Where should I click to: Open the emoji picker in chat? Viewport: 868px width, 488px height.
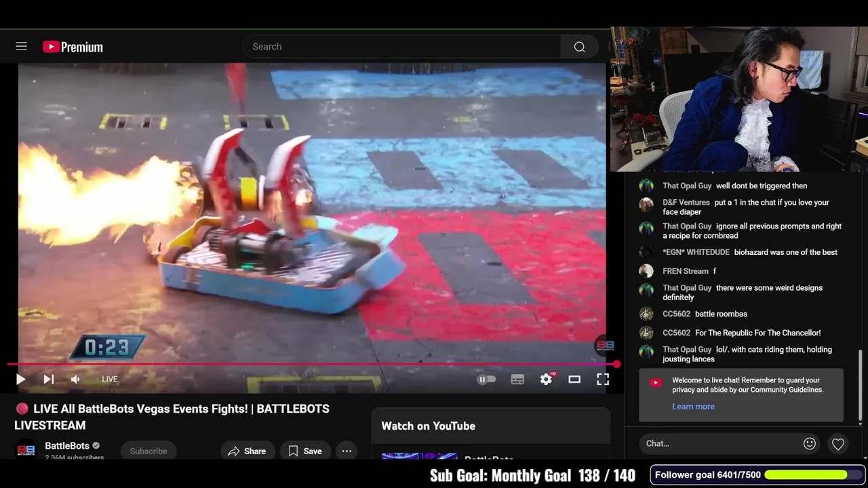pos(810,444)
